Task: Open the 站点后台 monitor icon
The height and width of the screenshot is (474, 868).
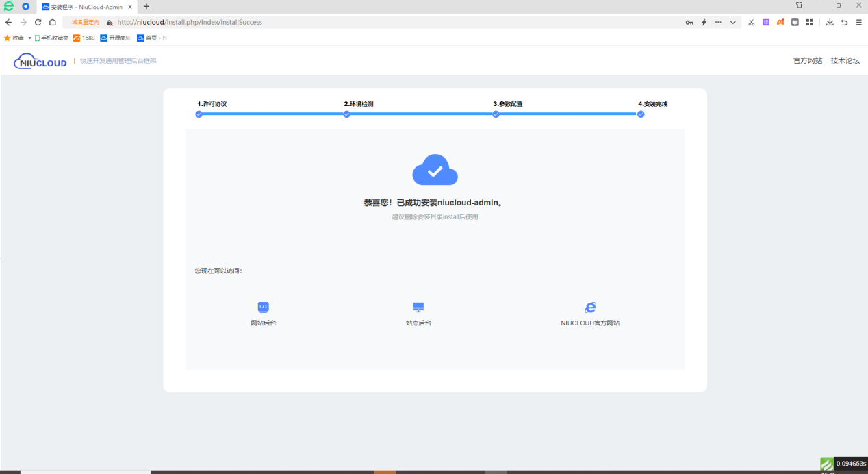Action: [x=418, y=308]
